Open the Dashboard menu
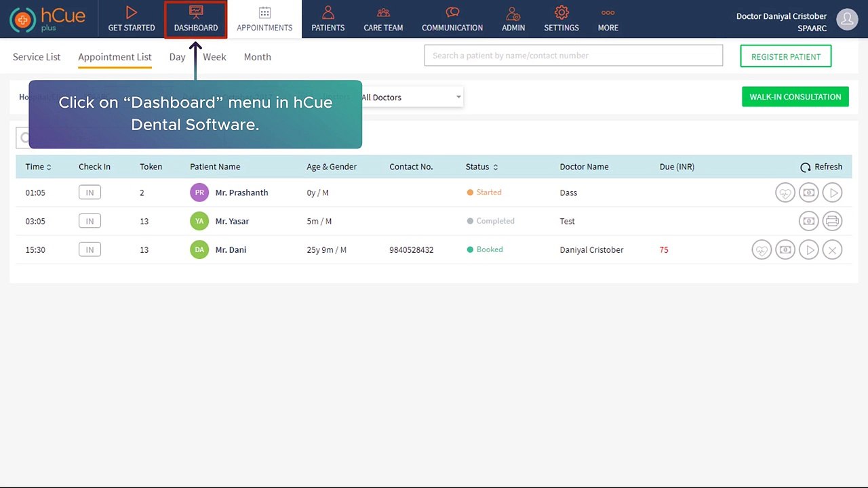Viewport: 868px width, 488px height. tap(196, 19)
